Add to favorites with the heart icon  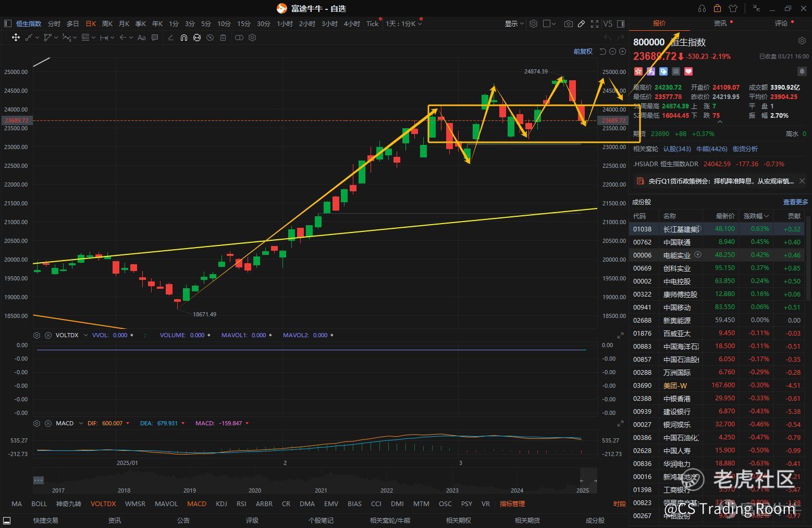[688, 71]
